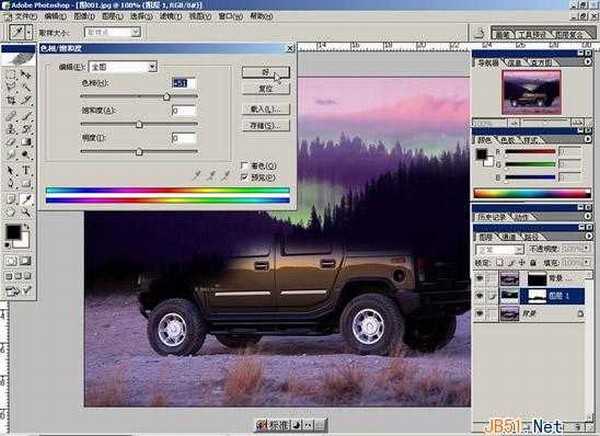Select the Type (T) tool

(x=26, y=170)
